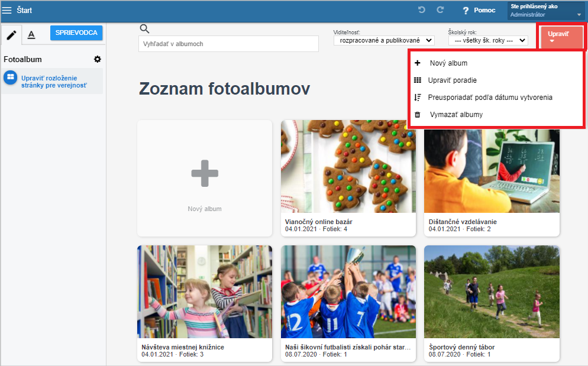
Task: Open the futbalisti pohár album thumbnail
Action: click(x=348, y=291)
